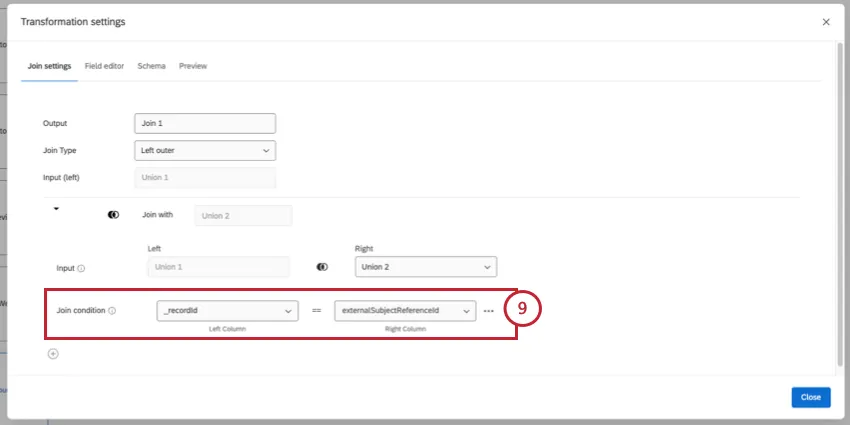The height and width of the screenshot is (425, 850).
Task: Click the join icon beside Join with
Action: click(113, 215)
